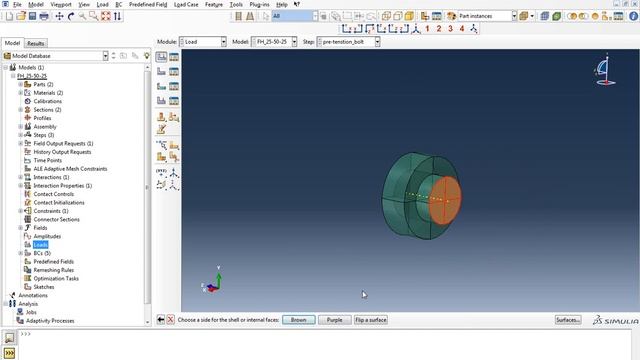Click the Cycle Views icon
Image resolution: width=640 pixels, height=360 pixels.
pos(117,16)
